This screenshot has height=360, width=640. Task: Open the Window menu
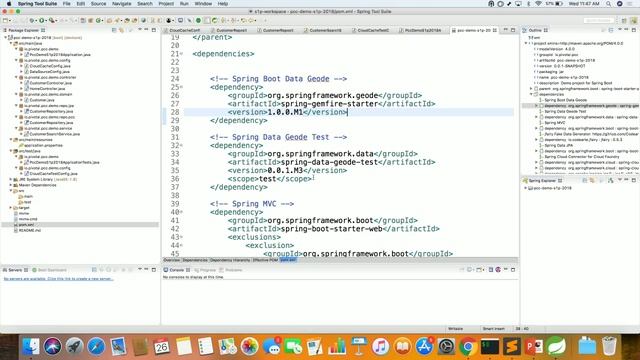tap(203, 4)
